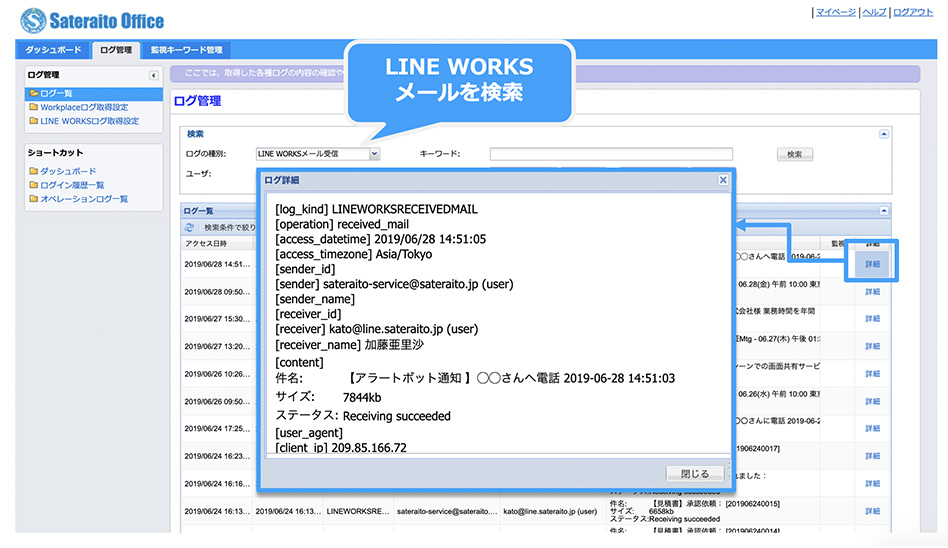This screenshot has width=948, height=548.
Task: Open 詳細 for the 2019/06/24 17:25 row
Action: 872,428
